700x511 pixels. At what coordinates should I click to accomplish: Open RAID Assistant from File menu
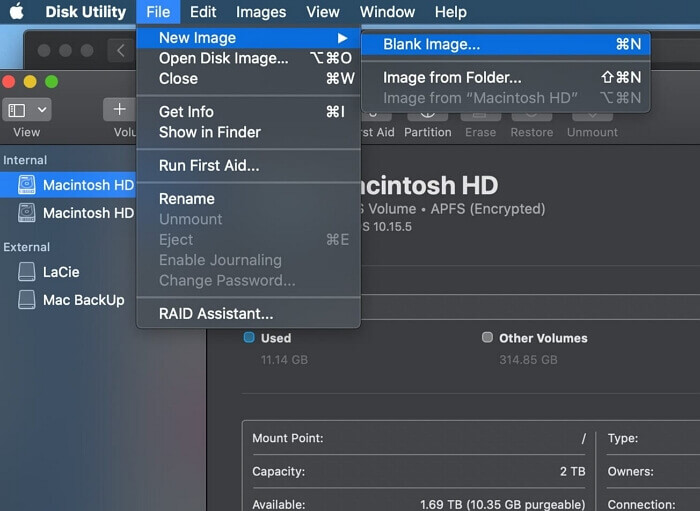coord(216,313)
